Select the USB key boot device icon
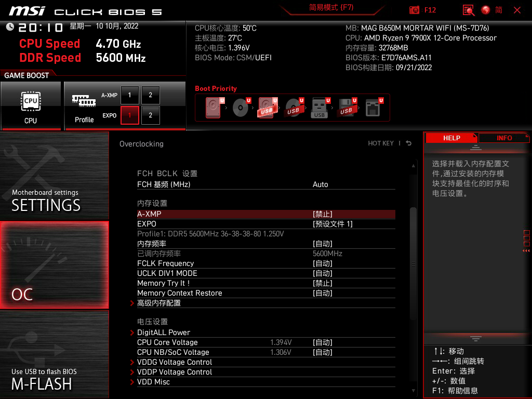This screenshot has height=399, width=532. click(320, 108)
